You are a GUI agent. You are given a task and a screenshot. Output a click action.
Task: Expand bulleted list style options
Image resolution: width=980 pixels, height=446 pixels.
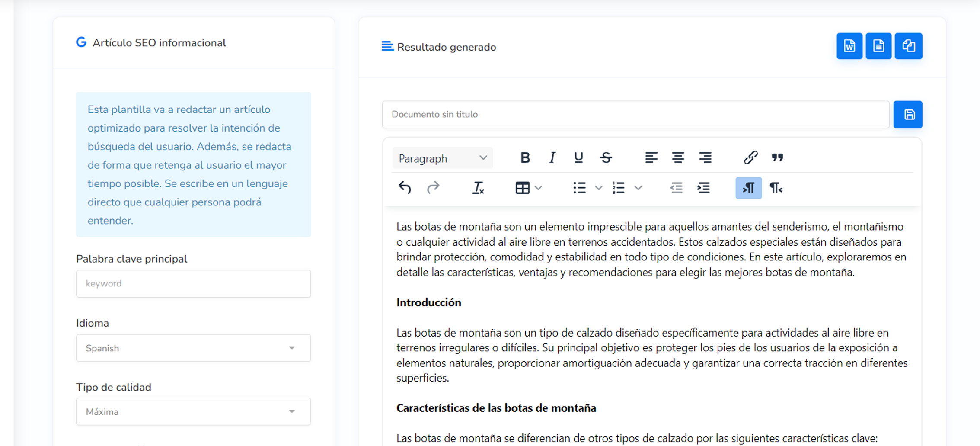coord(598,188)
